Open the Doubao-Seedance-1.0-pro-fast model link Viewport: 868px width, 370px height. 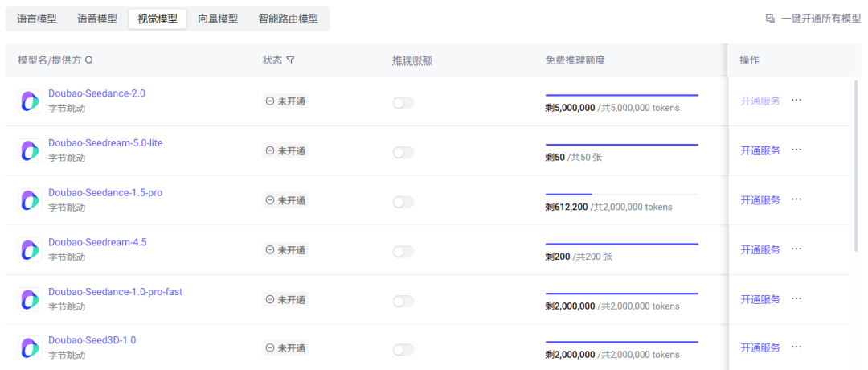click(115, 292)
